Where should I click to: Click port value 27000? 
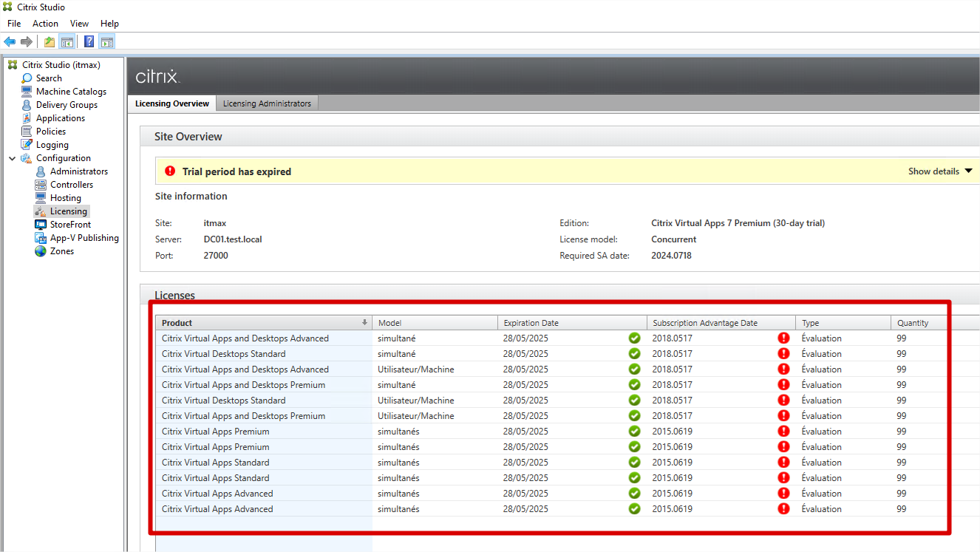(x=216, y=256)
